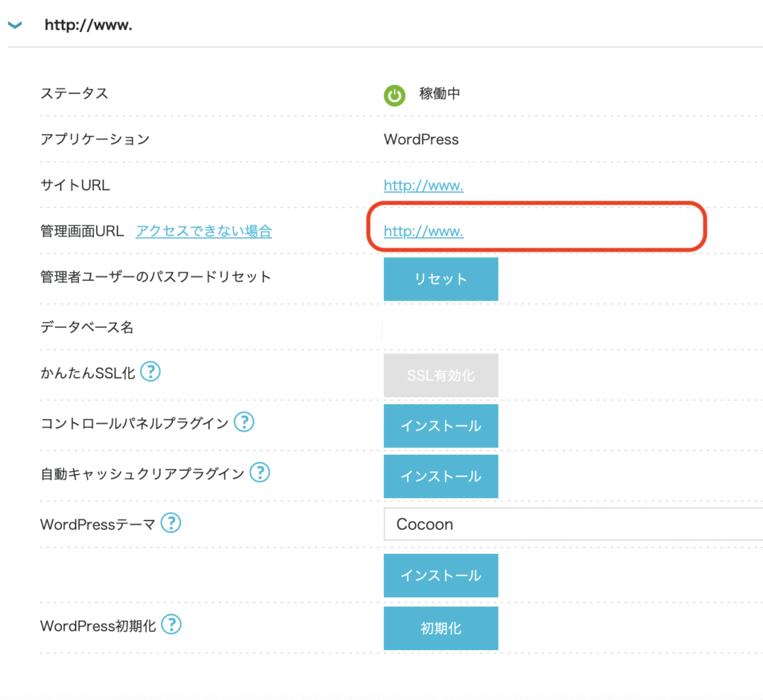Open the 管理画面URL link circled in red
The height and width of the screenshot is (700, 763).
point(534,233)
